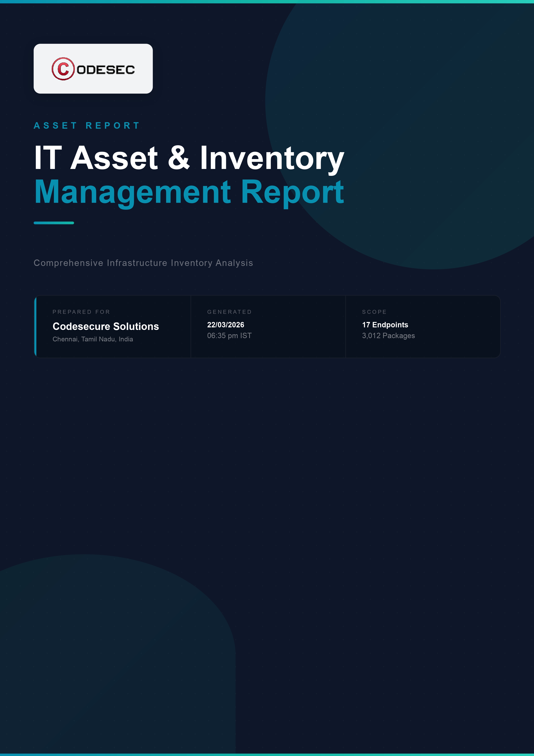The width and height of the screenshot is (534, 756).
Task: Click the teal accent underline divider
Action: coord(54,223)
